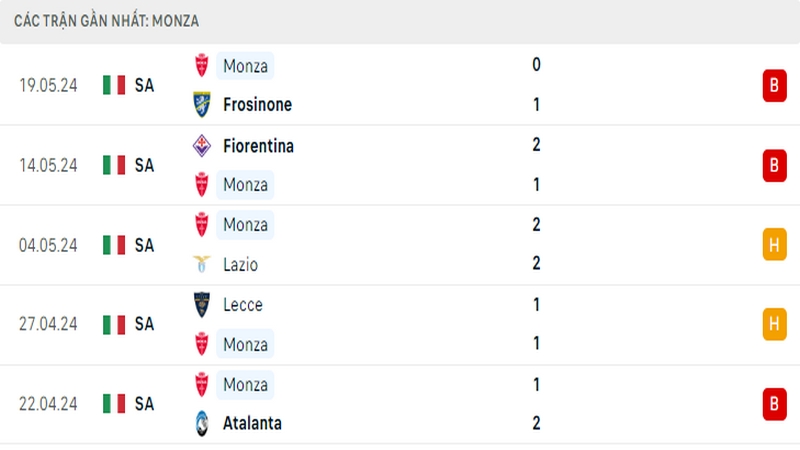Select highlighted Monza label in 04.05.24 match

pyautogui.click(x=245, y=225)
